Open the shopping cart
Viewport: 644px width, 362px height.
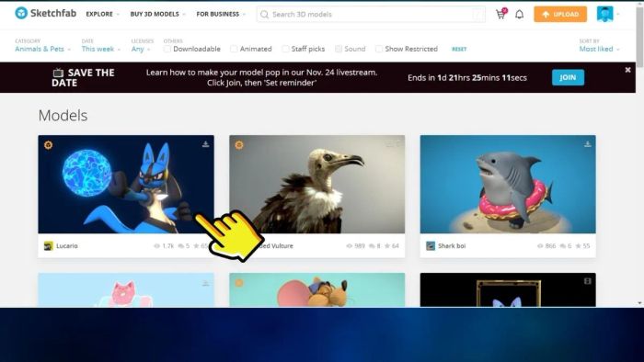(500, 14)
